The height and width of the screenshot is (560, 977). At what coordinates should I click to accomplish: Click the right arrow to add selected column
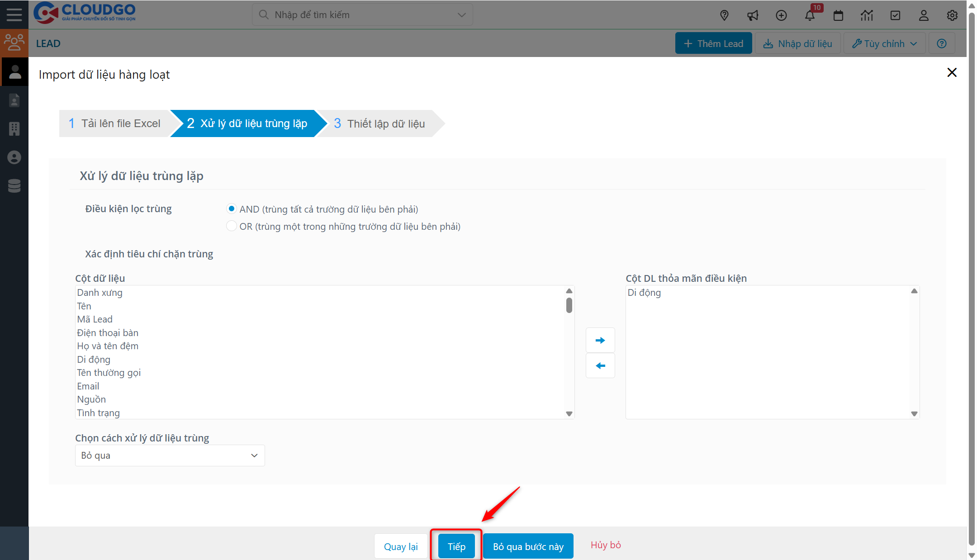[600, 340]
